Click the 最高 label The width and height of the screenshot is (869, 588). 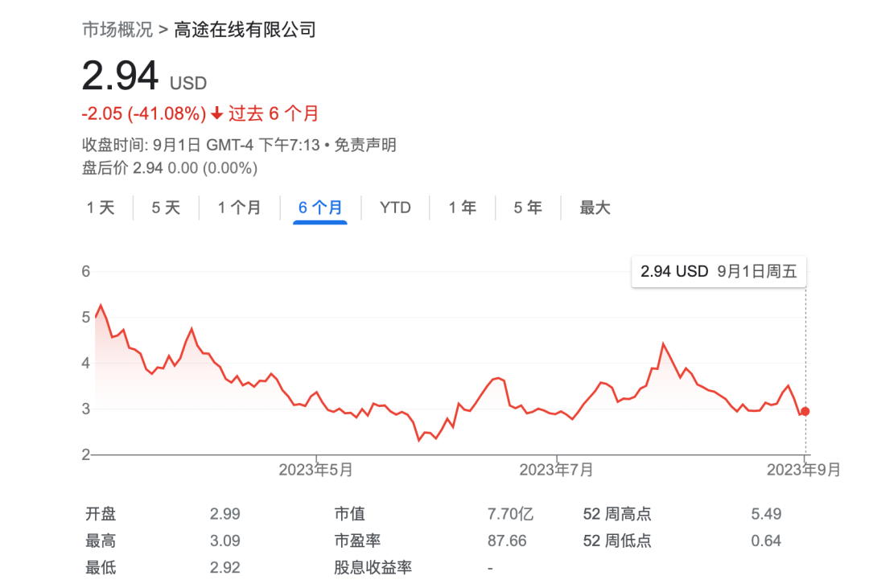(101, 541)
